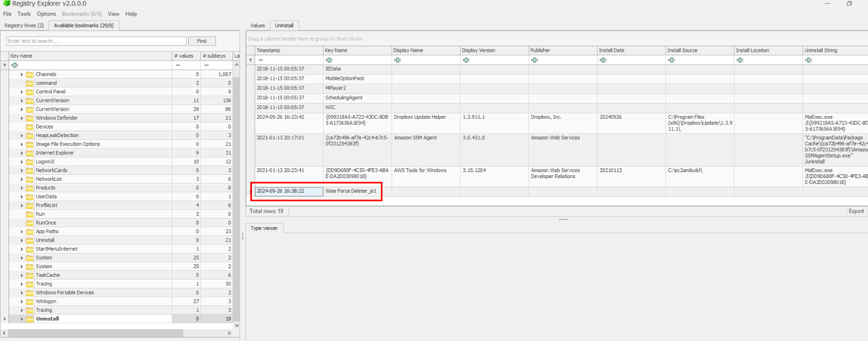Open the Tools menu
868x341 pixels.
point(24,14)
